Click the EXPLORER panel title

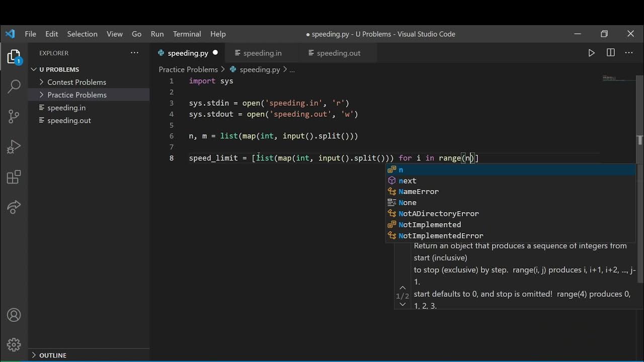[x=54, y=53]
